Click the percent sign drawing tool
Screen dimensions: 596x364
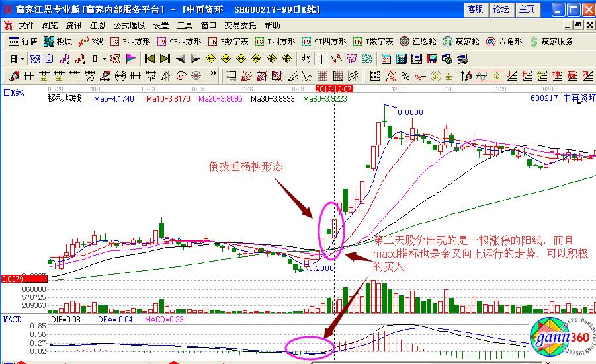pos(405,75)
